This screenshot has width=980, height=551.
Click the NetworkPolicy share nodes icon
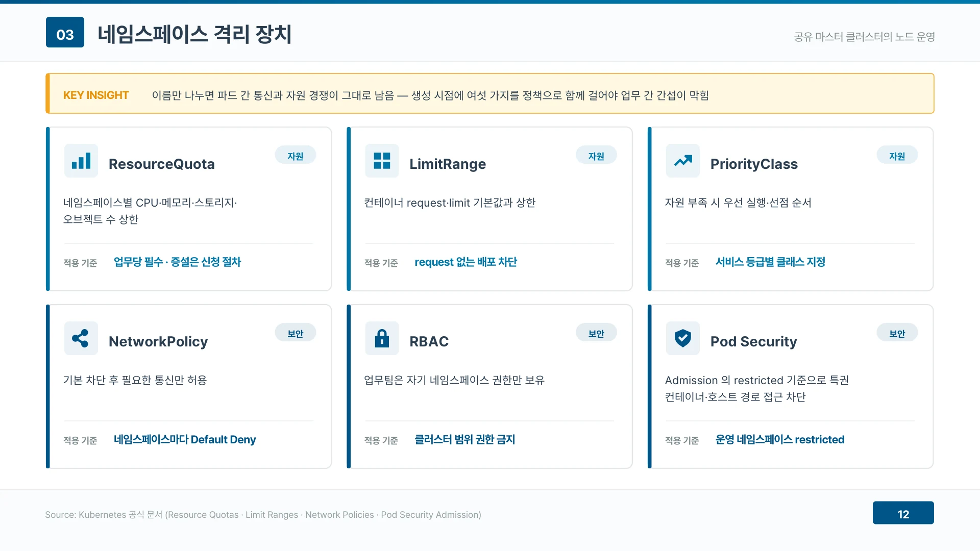coord(81,338)
